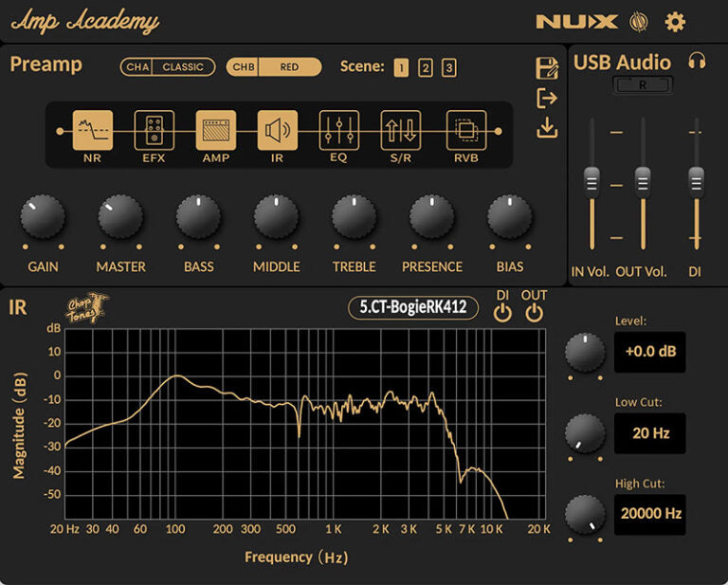Click the IR frequency response graph
Viewport: 728px width, 585px height.
pos(305,424)
